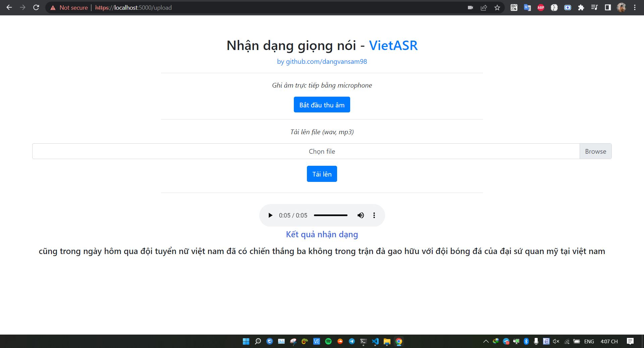Viewport: 644px width, 348px height.
Task: Open the Extensions puzzle piece menu
Action: point(581,7)
